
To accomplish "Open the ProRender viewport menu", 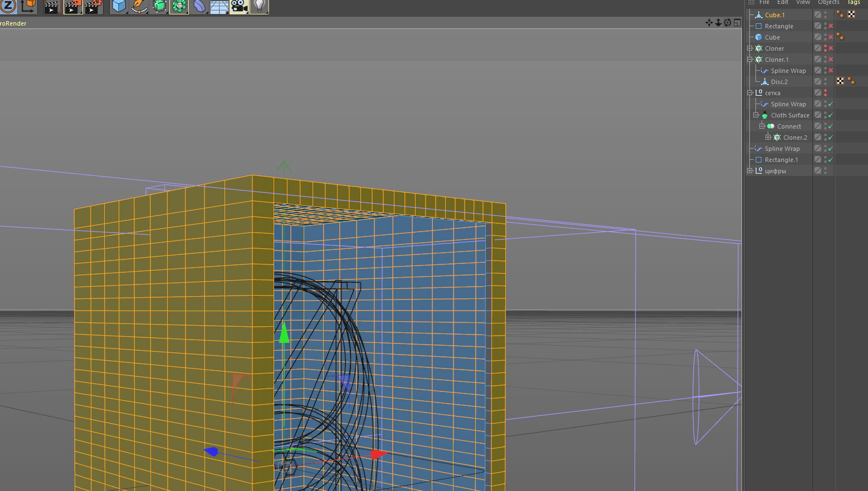I will [13, 23].
